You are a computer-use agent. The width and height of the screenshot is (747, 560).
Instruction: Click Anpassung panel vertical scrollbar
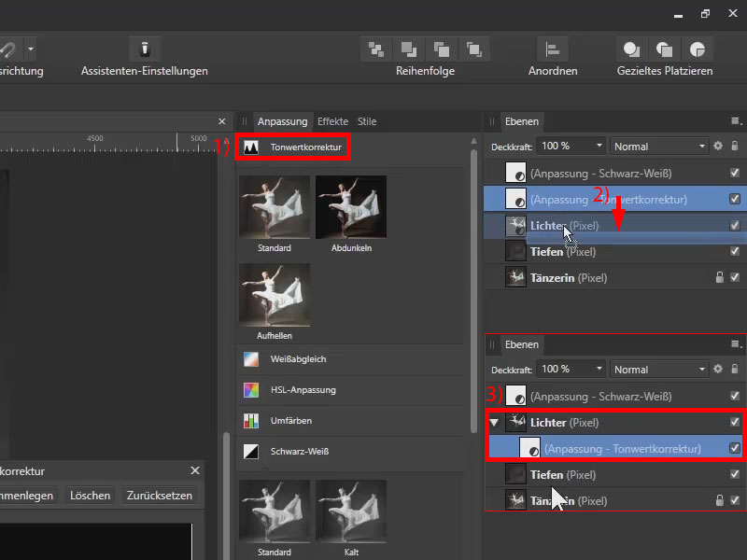tap(473, 290)
